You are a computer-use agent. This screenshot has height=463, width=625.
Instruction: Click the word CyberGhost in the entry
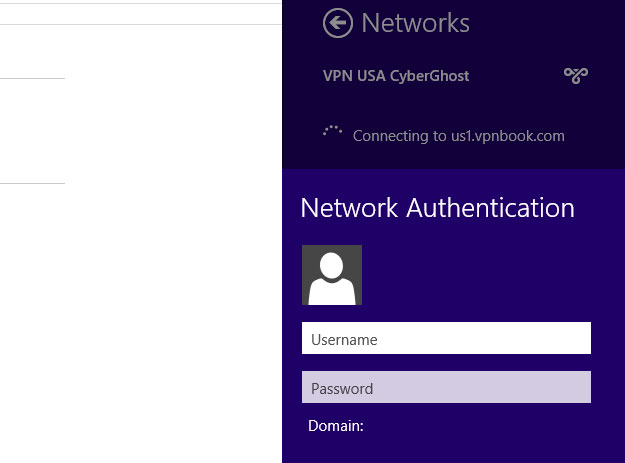coord(429,76)
